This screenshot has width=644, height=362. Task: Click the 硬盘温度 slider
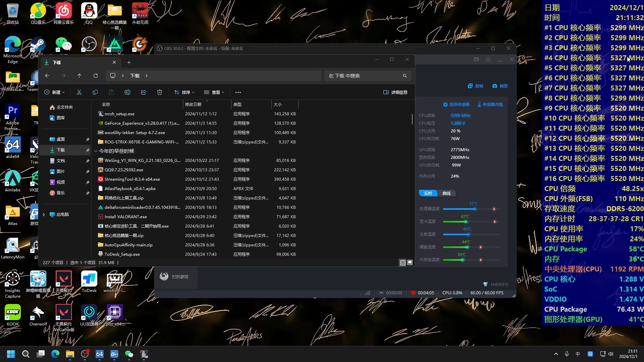coord(471,247)
